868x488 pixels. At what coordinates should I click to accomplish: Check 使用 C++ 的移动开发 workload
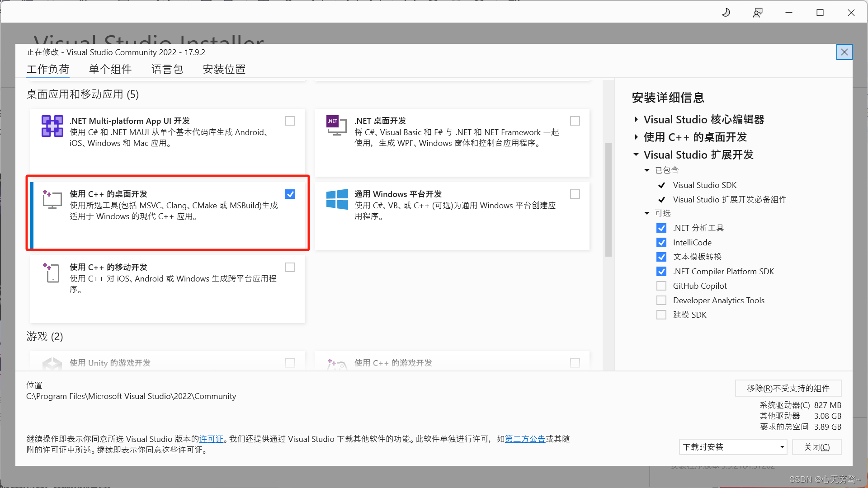(x=290, y=267)
